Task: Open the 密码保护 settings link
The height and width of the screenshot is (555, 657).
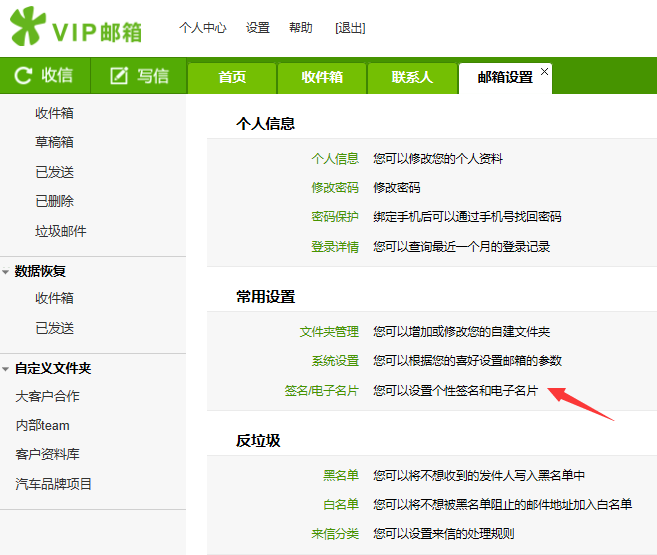Action: [x=335, y=217]
